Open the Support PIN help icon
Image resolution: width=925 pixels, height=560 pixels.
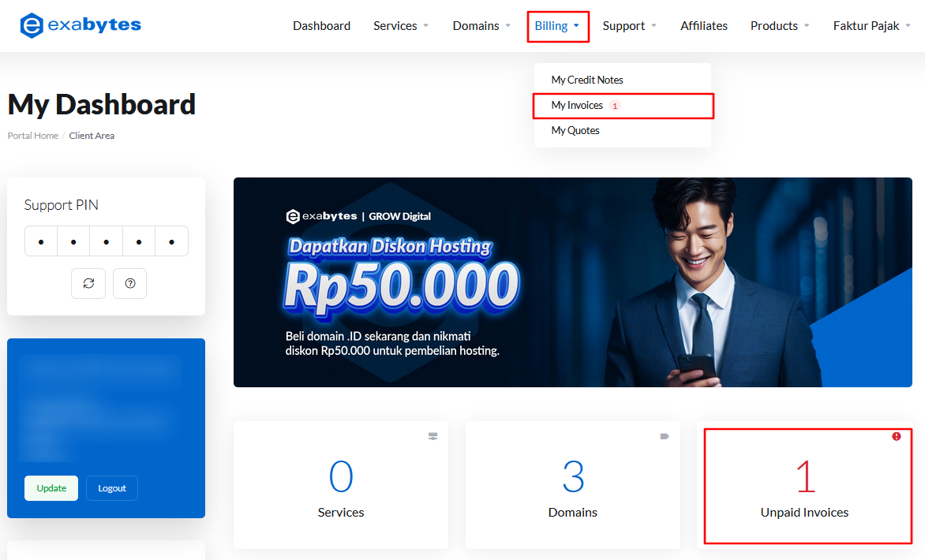point(129,283)
